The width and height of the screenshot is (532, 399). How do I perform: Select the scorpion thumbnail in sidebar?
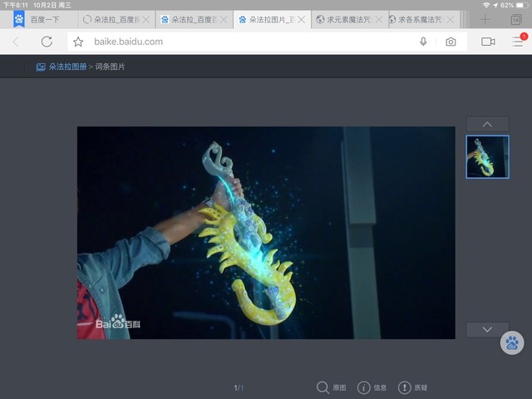click(x=487, y=157)
